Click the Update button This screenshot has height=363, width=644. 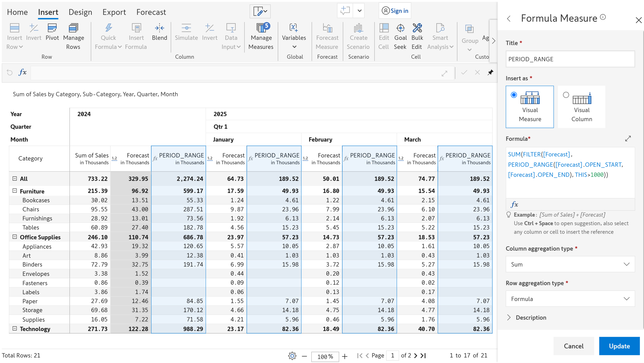pos(619,346)
